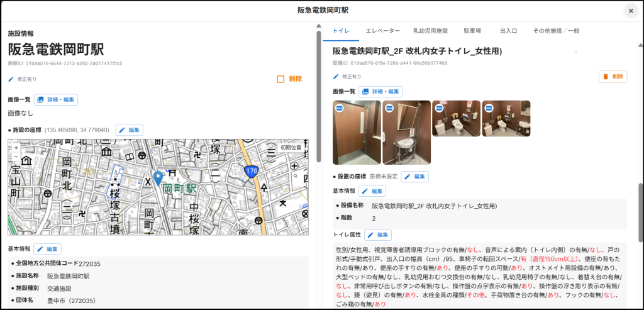Delete the toilet equipment with 削除 button
This screenshot has width=644, height=310.
click(x=613, y=76)
